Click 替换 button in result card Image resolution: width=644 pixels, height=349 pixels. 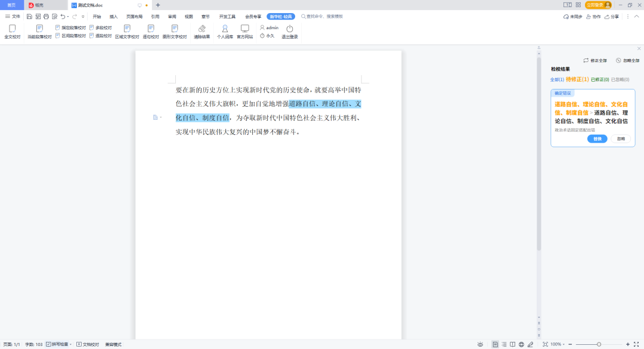(x=597, y=139)
